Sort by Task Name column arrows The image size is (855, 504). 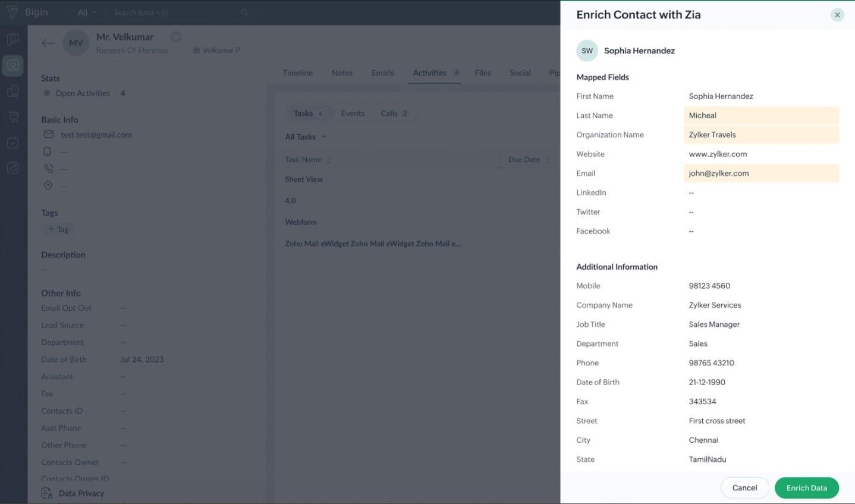[x=329, y=160]
